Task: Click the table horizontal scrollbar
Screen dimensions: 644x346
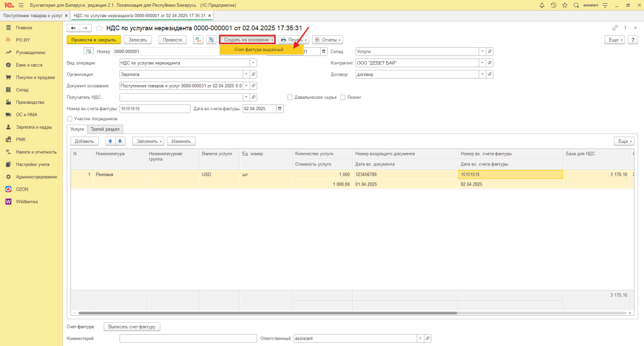Action: coord(267,313)
